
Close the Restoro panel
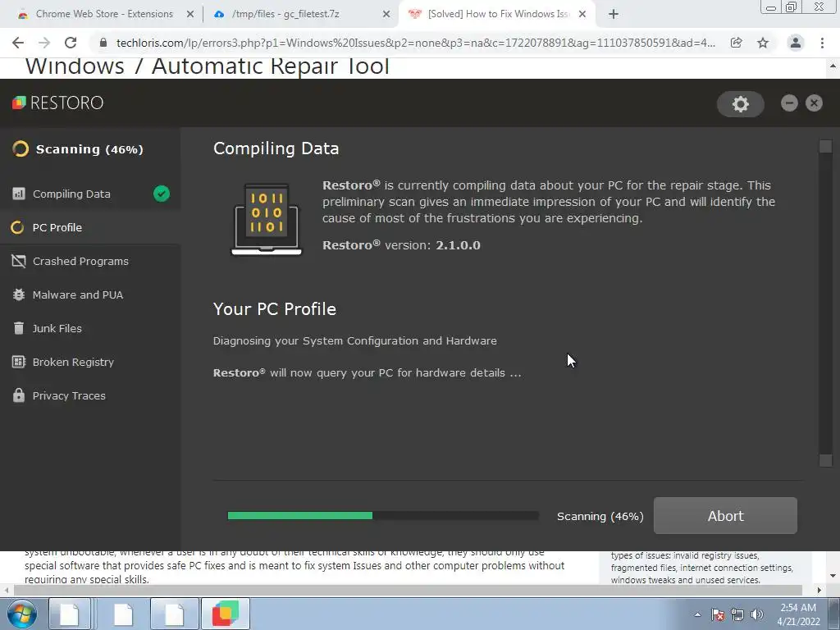point(814,103)
